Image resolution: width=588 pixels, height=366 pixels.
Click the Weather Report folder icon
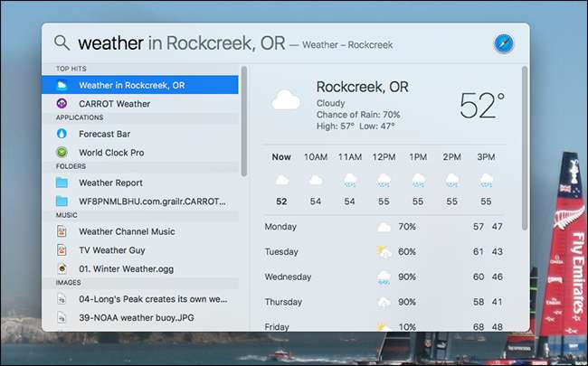[62, 183]
